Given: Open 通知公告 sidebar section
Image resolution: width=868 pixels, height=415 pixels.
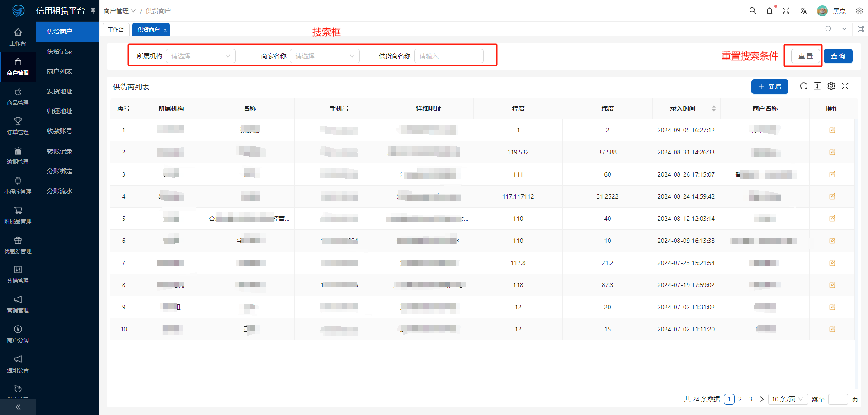Looking at the screenshot, I should (x=18, y=364).
